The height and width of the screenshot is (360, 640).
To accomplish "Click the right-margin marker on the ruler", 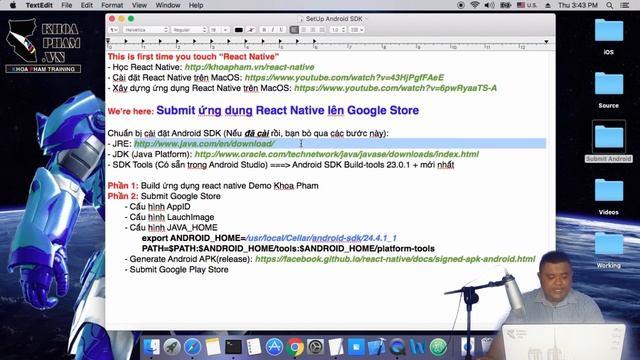I will click(546, 42).
